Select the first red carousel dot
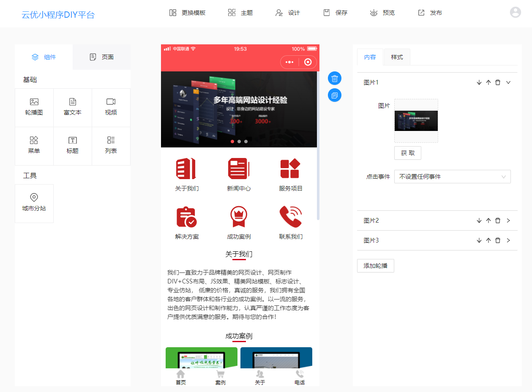 pos(232,142)
